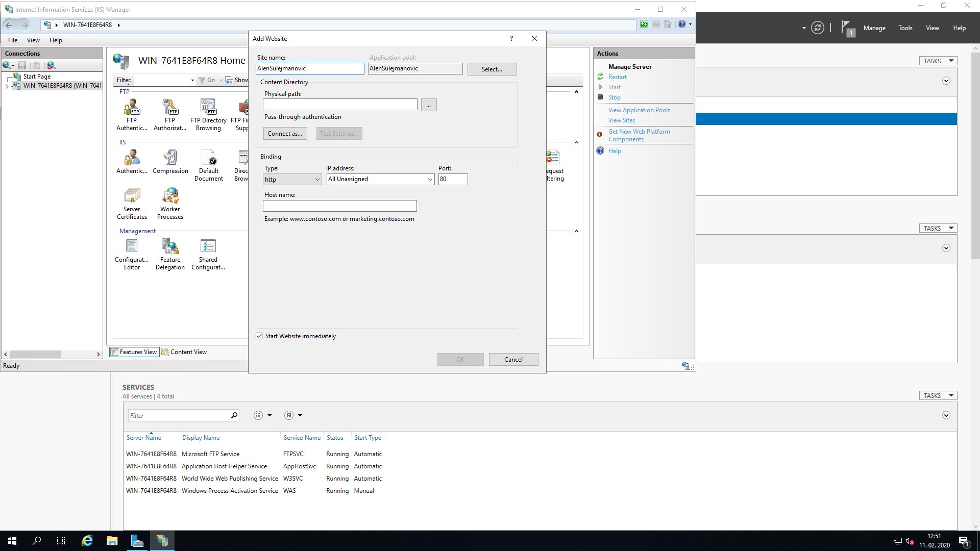The width and height of the screenshot is (980, 551).
Task: Click the Host name input field
Action: click(x=340, y=206)
